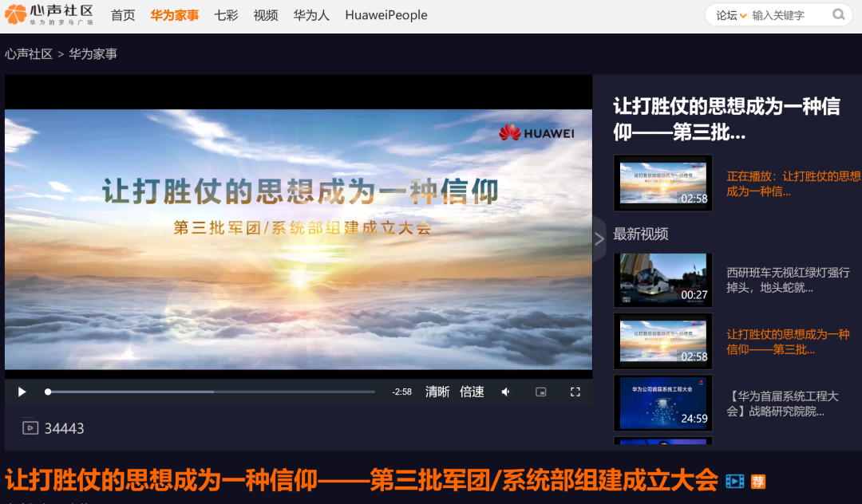Open the 24:59 系统工程大会 video thumbnail

point(662,403)
